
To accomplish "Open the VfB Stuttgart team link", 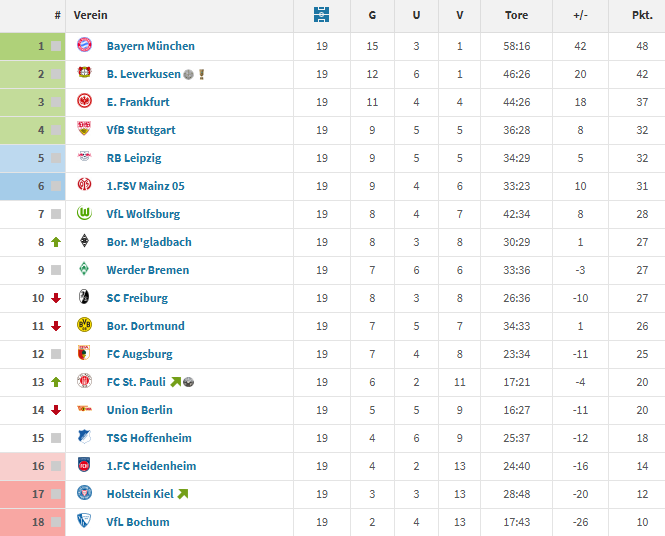I will (x=140, y=130).
